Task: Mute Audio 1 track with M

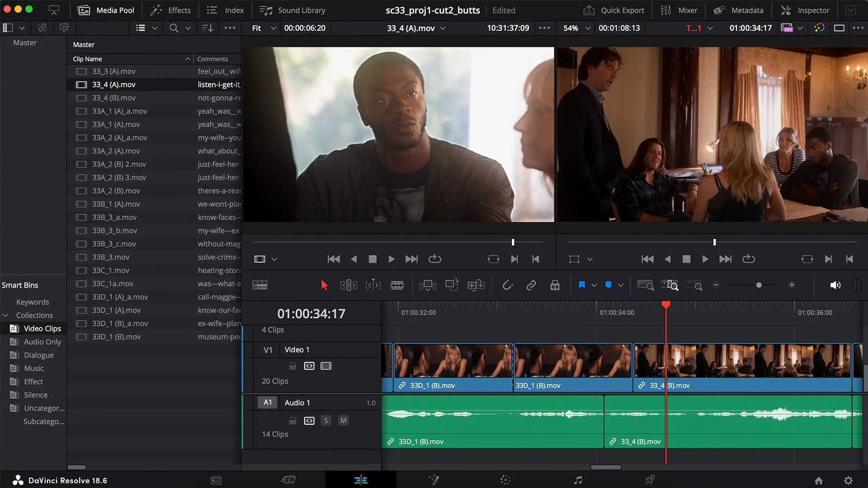Action: pyautogui.click(x=343, y=421)
